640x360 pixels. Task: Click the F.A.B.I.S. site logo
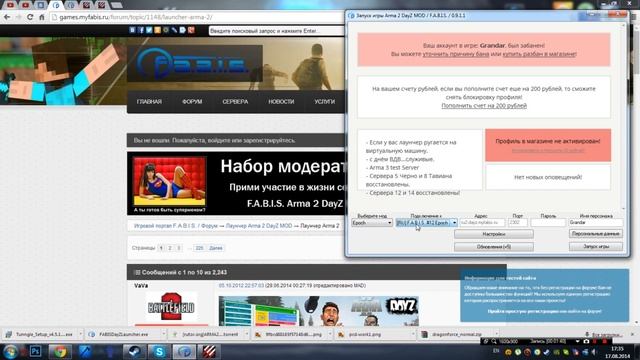[x=194, y=64]
